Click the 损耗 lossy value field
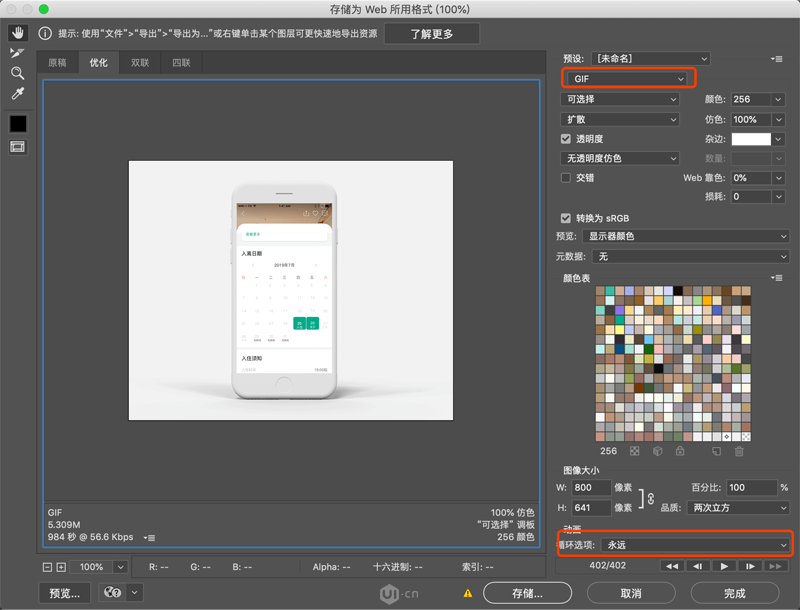 [751, 197]
